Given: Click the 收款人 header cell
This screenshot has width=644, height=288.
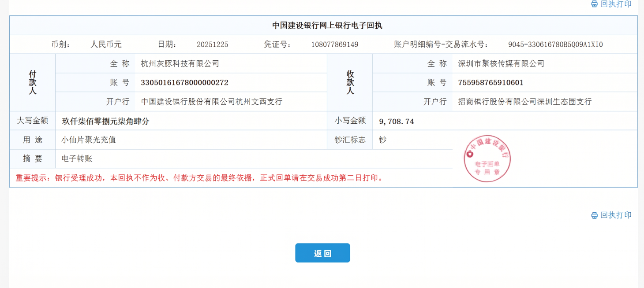Looking at the screenshot, I should 350,82.
